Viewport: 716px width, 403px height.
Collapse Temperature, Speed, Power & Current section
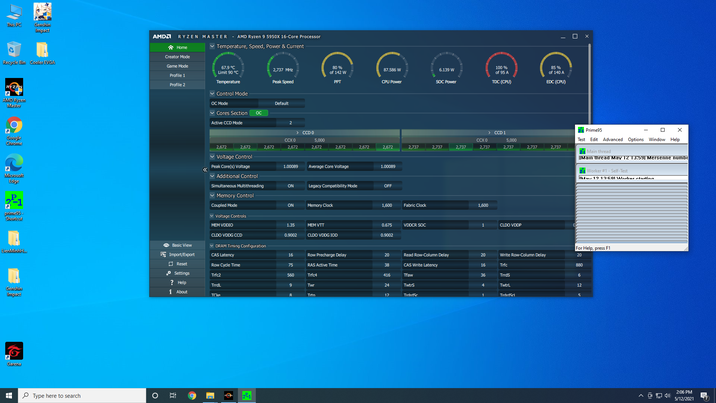212,46
